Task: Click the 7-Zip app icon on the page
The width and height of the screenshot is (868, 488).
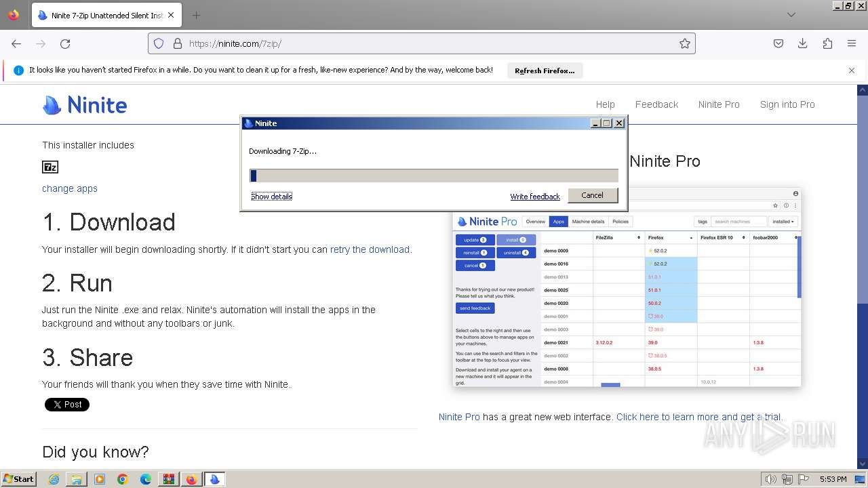Action: [x=50, y=167]
